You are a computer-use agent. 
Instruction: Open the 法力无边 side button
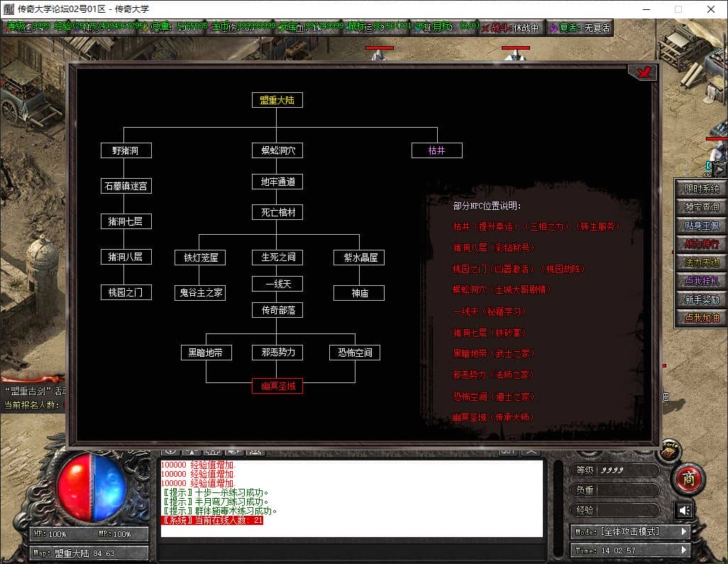point(701,262)
